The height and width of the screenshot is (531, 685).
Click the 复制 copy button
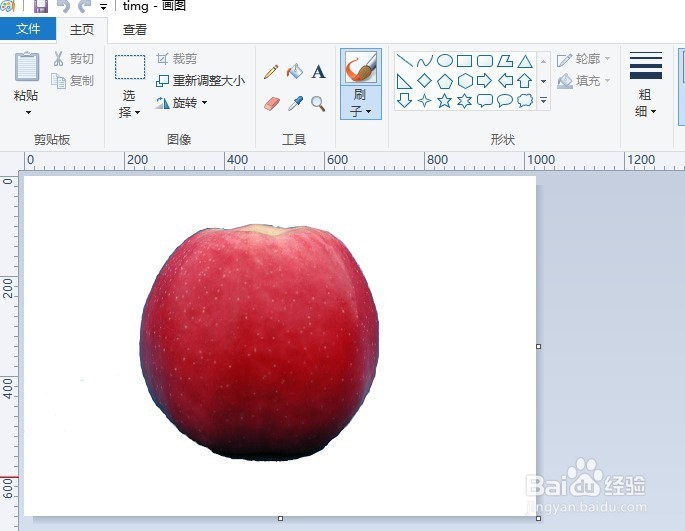pyautogui.click(x=73, y=80)
